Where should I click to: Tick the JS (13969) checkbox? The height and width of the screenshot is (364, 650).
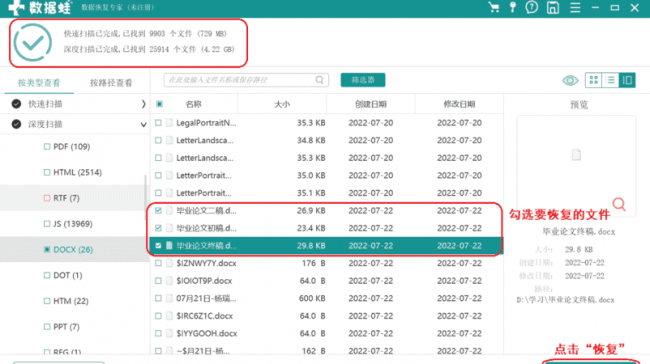pos(47,224)
